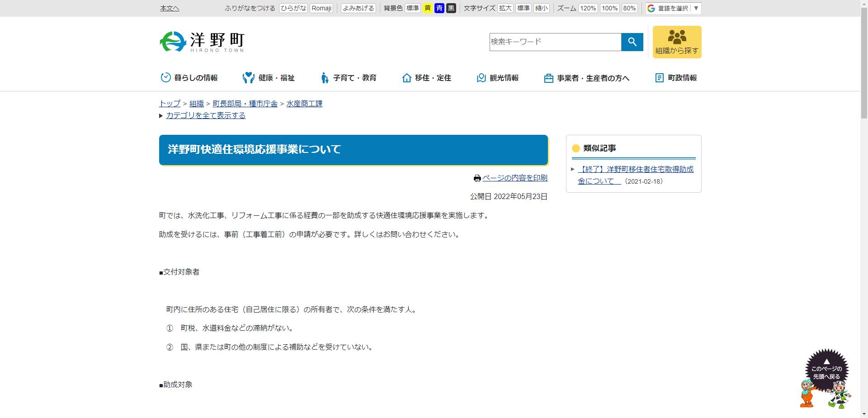Click the ■交付対象者 heading
Image resolution: width=868 pixels, height=418 pixels.
click(x=179, y=272)
